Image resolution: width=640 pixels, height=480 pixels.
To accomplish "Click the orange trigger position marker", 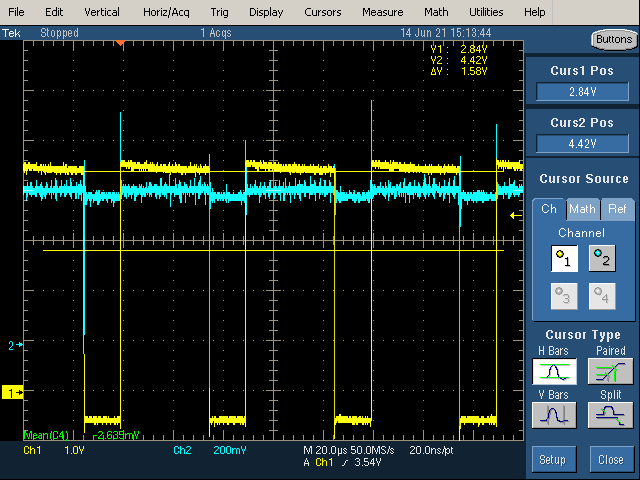I will pyautogui.click(x=120, y=43).
